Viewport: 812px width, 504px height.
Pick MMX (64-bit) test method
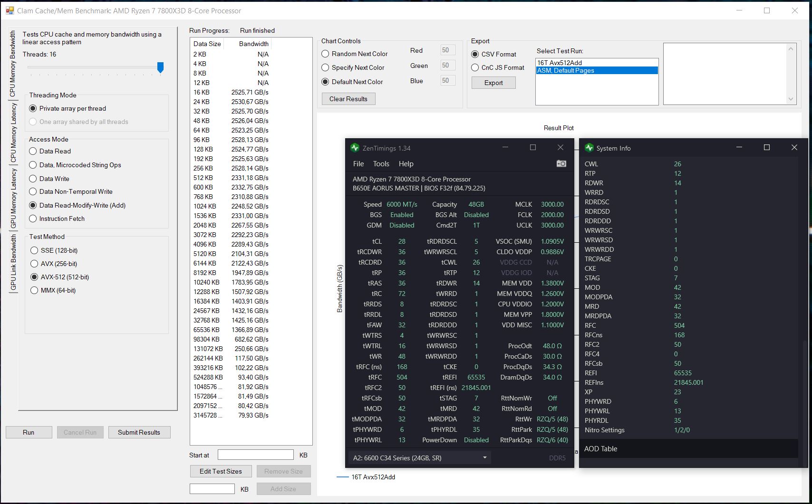click(53, 290)
